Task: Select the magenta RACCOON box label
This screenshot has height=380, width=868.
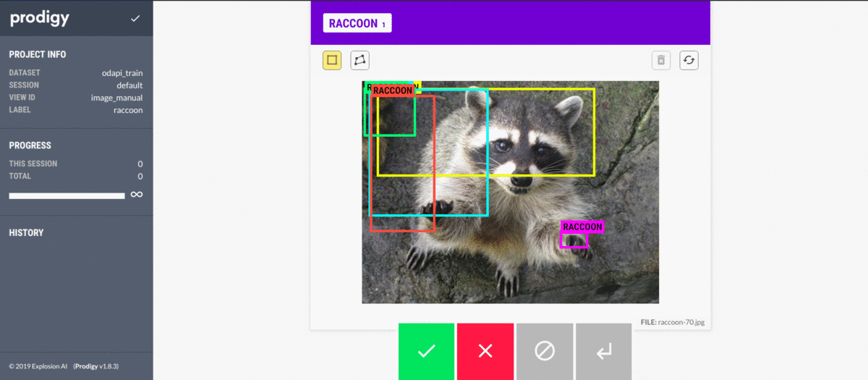Action: click(582, 227)
